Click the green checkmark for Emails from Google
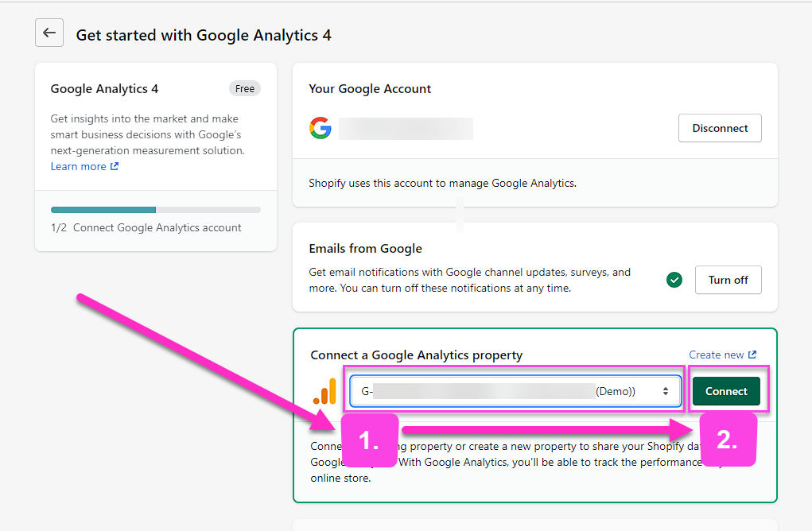 point(674,280)
